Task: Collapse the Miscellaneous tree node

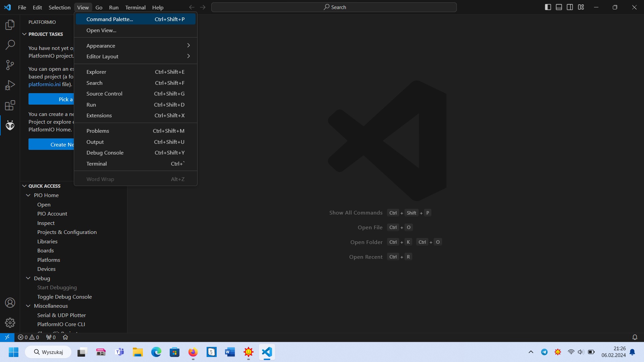Action: tap(28, 306)
